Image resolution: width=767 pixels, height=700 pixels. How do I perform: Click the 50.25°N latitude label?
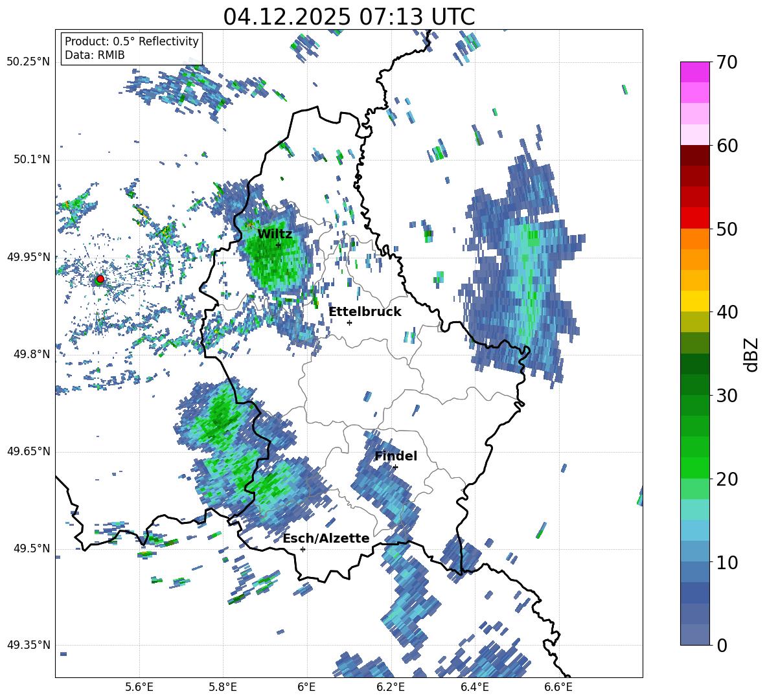pos(29,62)
